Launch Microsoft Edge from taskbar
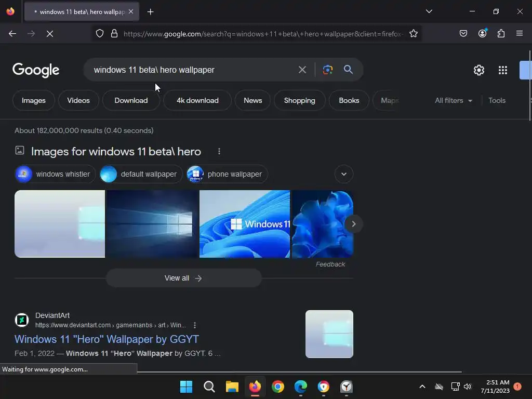The width and height of the screenshot is (532, 399). click(x=301, y=387)
